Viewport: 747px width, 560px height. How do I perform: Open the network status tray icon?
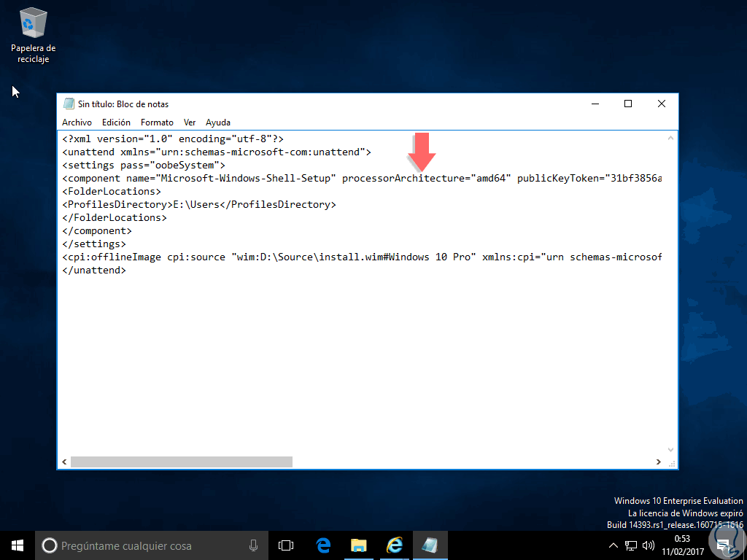tap(631, 545)
